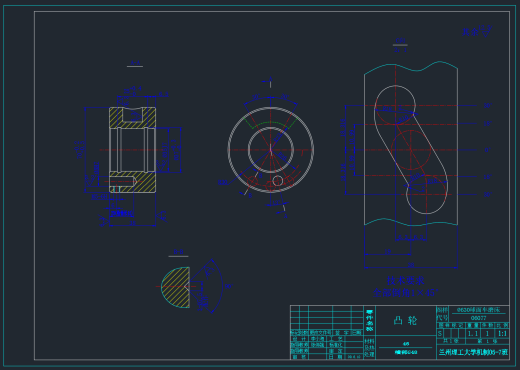Click the 0° angle label on unfolded view

pos(487,150)
